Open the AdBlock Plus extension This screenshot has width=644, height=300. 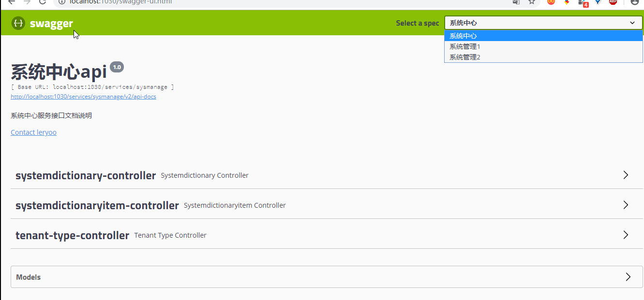coord(613,2)
